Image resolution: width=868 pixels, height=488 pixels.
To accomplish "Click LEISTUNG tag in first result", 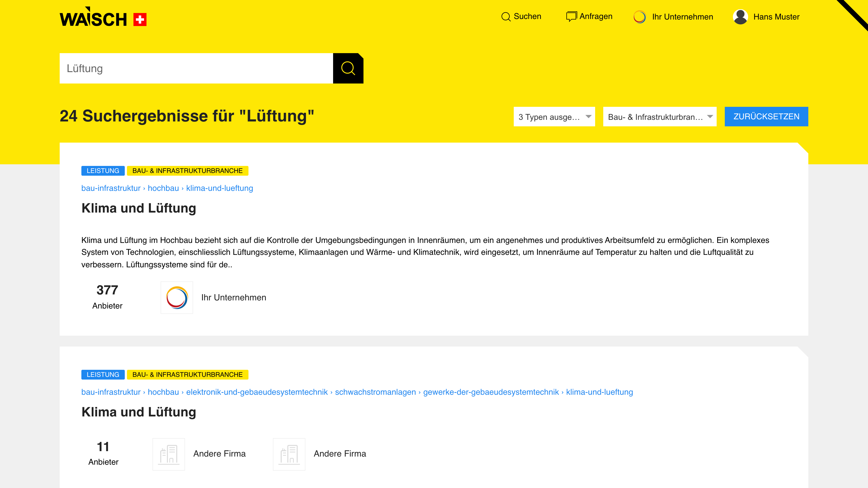I will tap(103, 171).
